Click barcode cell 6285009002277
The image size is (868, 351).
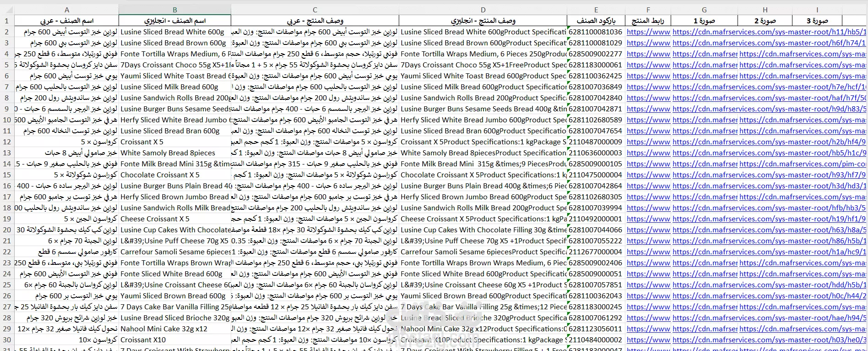click(596, 54)
